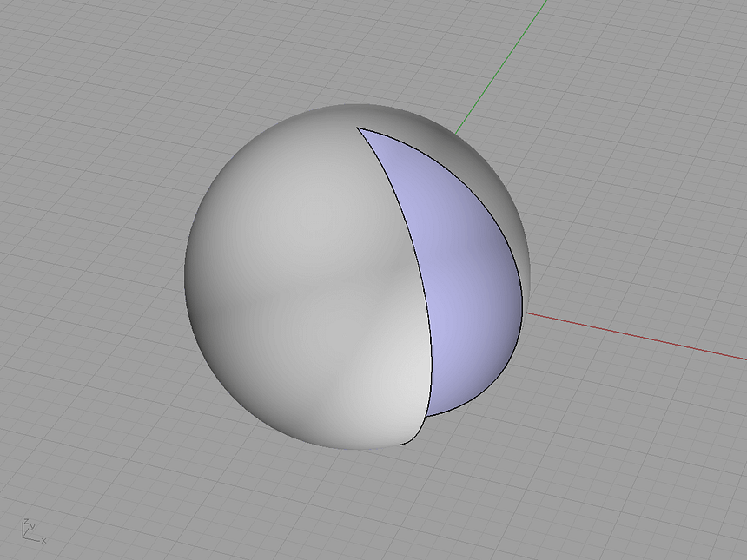Click where the red axis meets the sphere

click(528, 313)
